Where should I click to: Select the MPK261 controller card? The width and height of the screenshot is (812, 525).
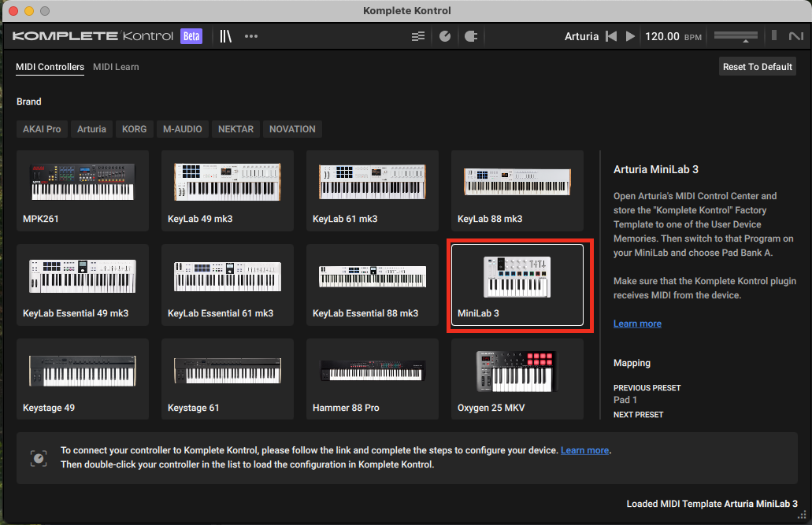(x=83, y=190)
